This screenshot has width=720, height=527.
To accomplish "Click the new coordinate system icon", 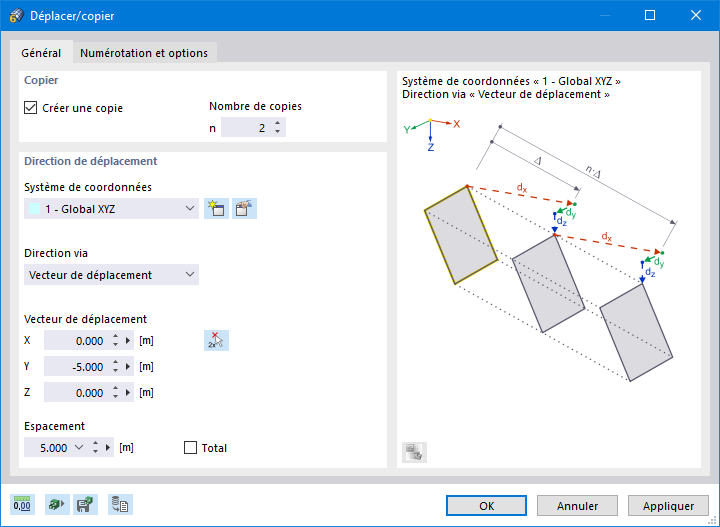I will pos(216,209).
